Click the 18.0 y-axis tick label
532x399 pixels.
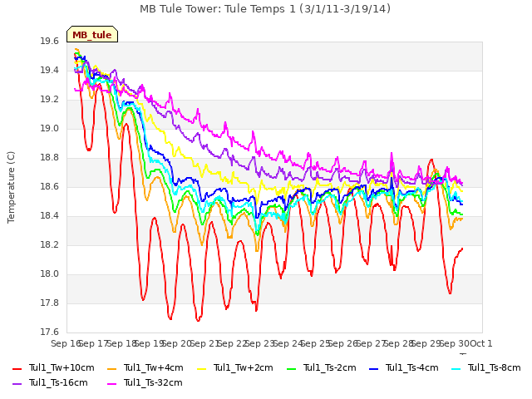click(x=50, y=274)
